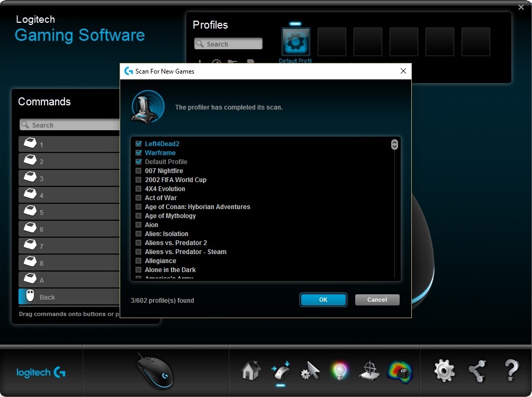This screenshot has height=397, width=532.
Task: Open the pointer settings cursor icon
Action: pyautogui.click(x=310, y=371)
